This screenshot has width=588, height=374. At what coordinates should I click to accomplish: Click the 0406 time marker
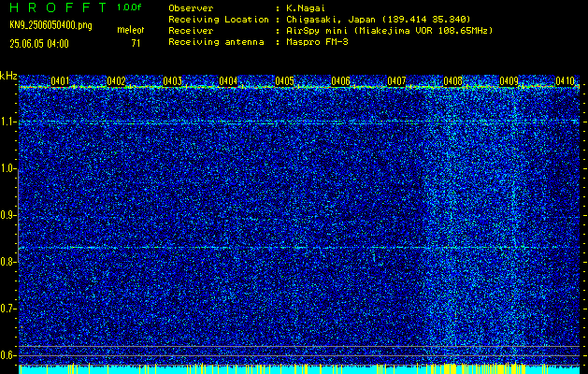(x=340, y=81)
